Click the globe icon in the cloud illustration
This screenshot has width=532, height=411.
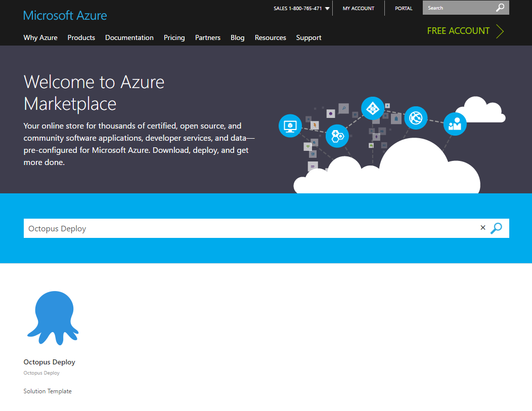click(x=416, y=118)
